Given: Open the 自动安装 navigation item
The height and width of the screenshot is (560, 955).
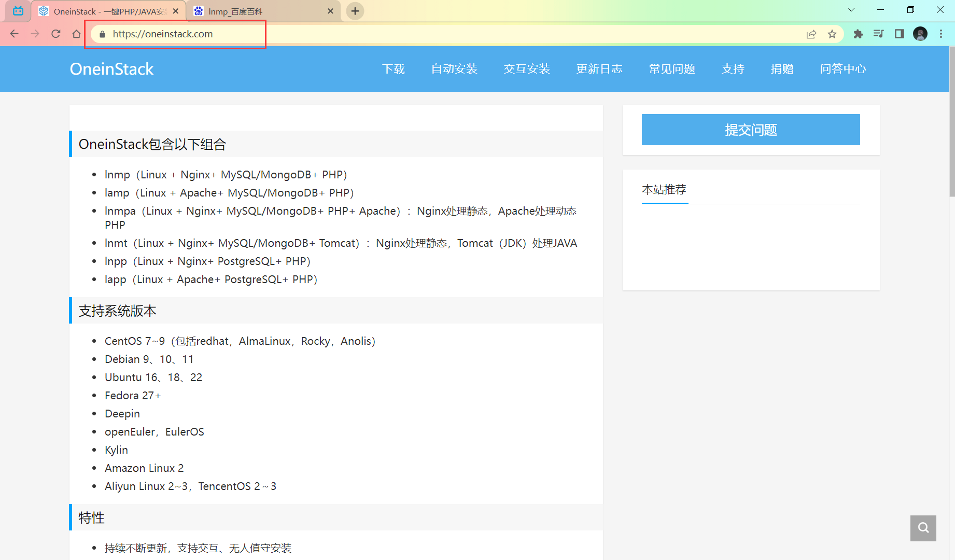Looking at the screenshot, I should point(454,69).
